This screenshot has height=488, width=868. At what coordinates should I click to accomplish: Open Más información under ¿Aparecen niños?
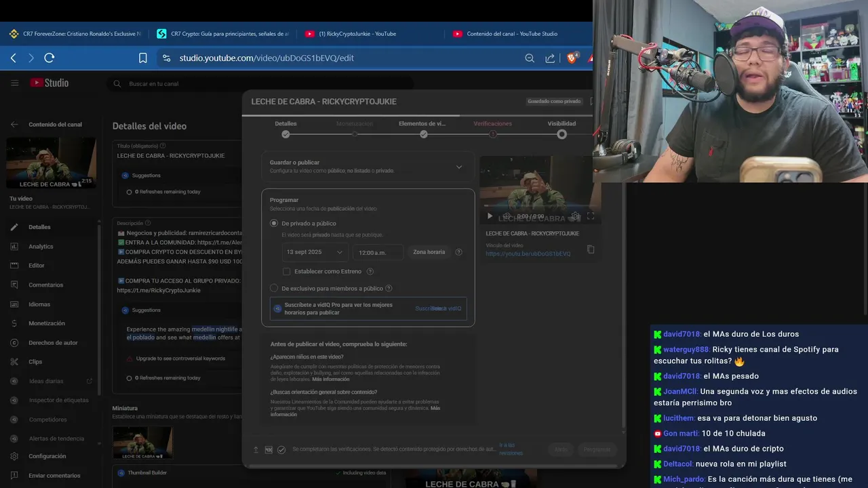331,379
